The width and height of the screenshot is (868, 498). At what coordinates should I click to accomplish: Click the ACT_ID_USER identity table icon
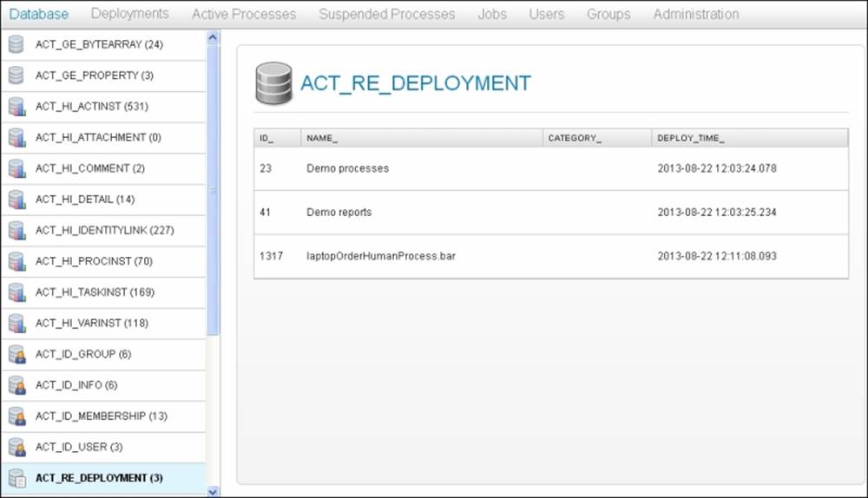(x=16, y=447)
